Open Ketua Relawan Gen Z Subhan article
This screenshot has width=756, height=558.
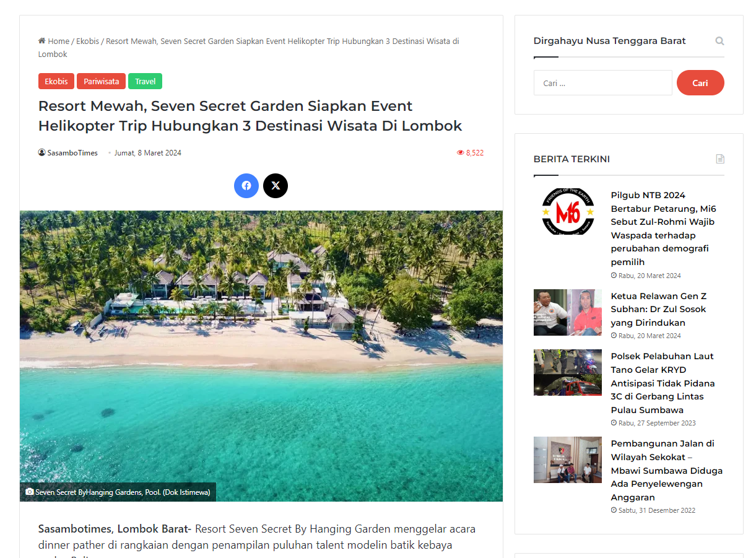[659, 309]
